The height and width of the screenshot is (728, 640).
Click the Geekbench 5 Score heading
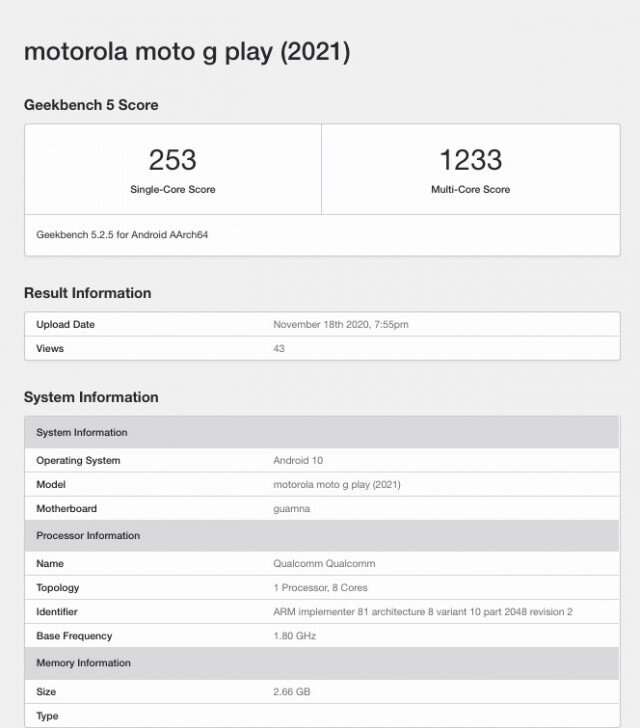pyautogui.click(x=91, y=105)
